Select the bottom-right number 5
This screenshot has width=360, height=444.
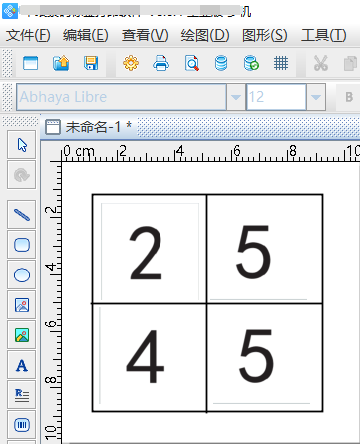click(256, 356)
